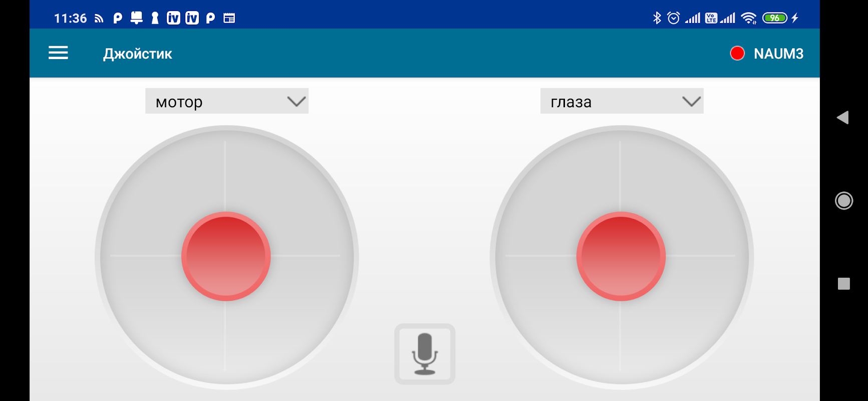The image size is (868, 401).
Task: Tap the Джойстик screen title
Action: tap(138, 54)
